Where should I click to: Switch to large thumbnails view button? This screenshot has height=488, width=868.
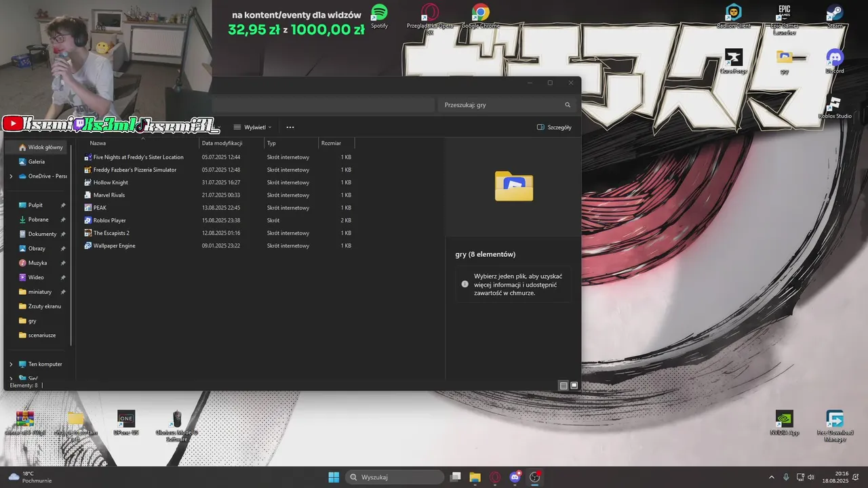[574, 386]
